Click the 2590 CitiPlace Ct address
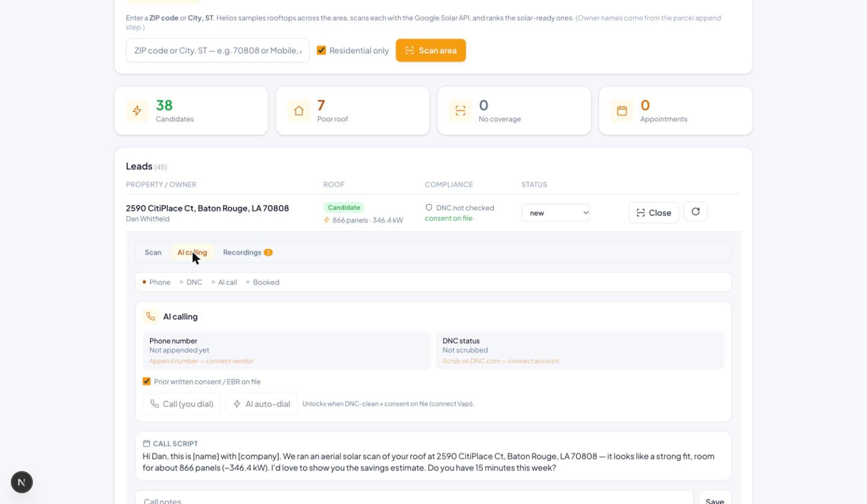 pos(208,208)
